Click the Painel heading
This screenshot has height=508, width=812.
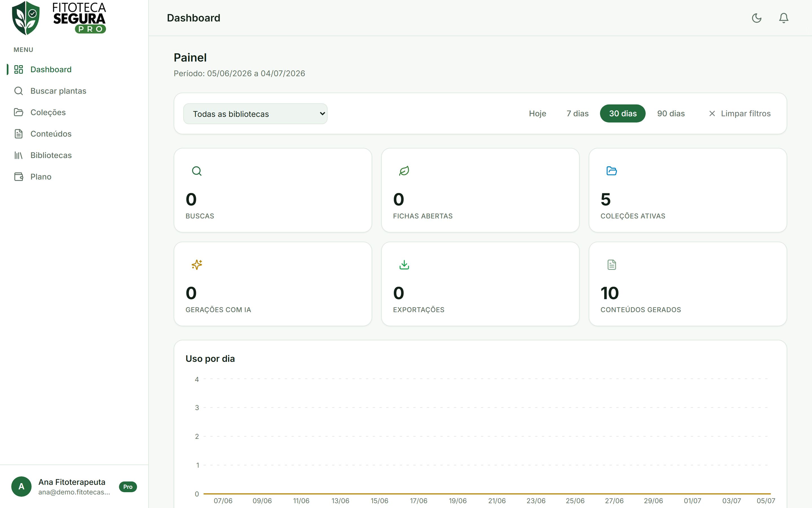(x=190, y=58)
